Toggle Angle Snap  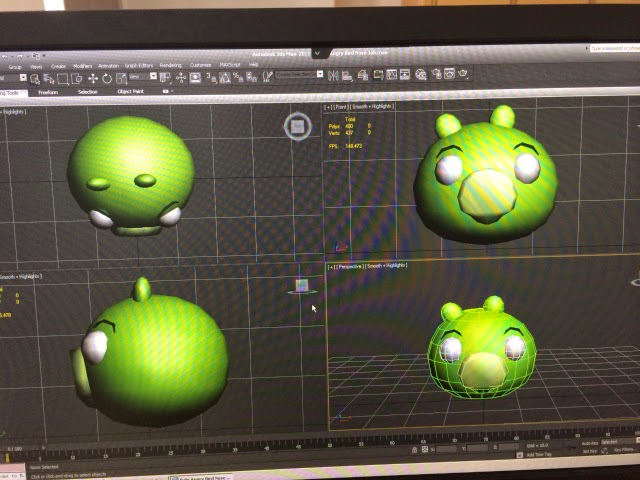(225, 77)
